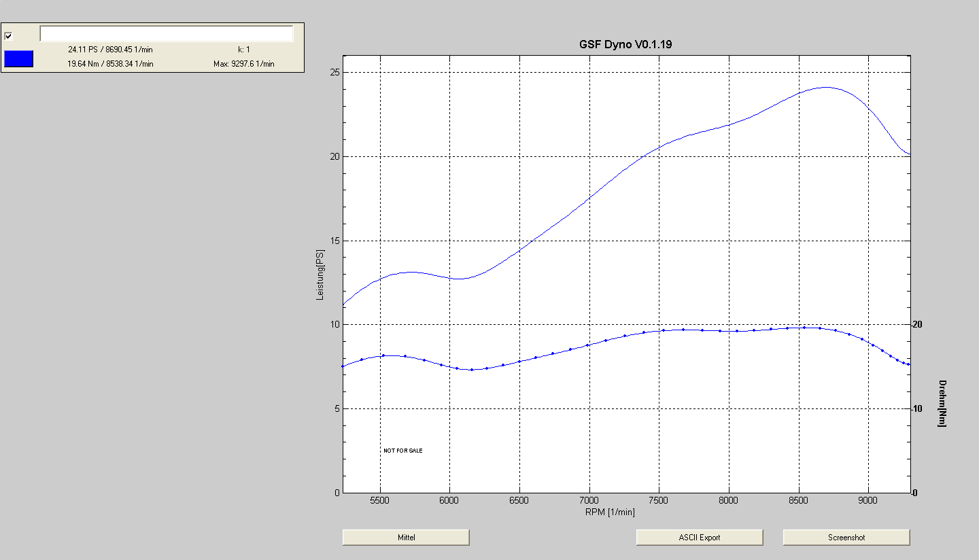The image size is (979, 560).
Task: Click the 20 tick on the torque axis
Action: [x=917, y=325]
